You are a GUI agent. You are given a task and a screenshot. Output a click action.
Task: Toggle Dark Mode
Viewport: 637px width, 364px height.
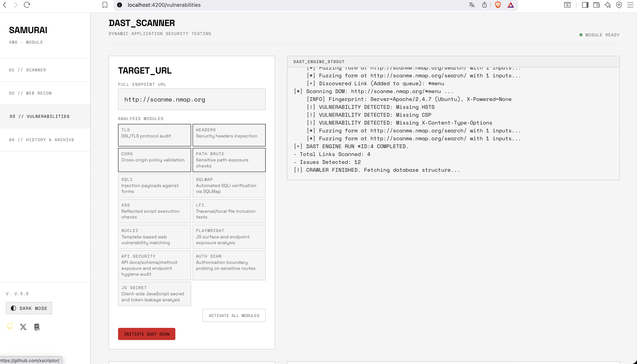(x=29, y=308)
